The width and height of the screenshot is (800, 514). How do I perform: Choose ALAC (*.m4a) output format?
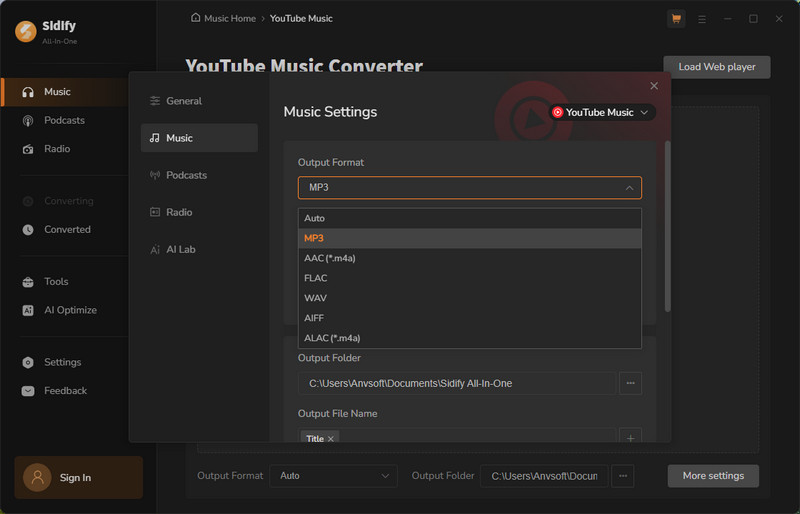point(469,338)
